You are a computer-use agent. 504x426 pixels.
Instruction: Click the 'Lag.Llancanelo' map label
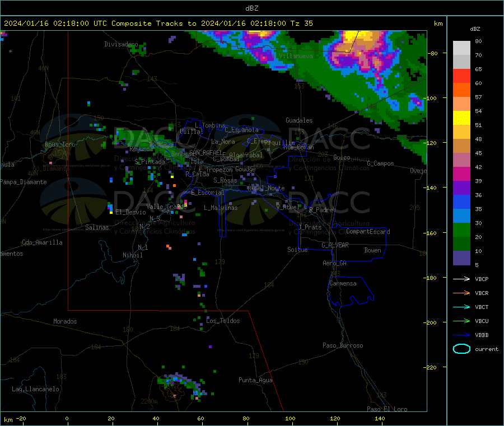[35, 390]
